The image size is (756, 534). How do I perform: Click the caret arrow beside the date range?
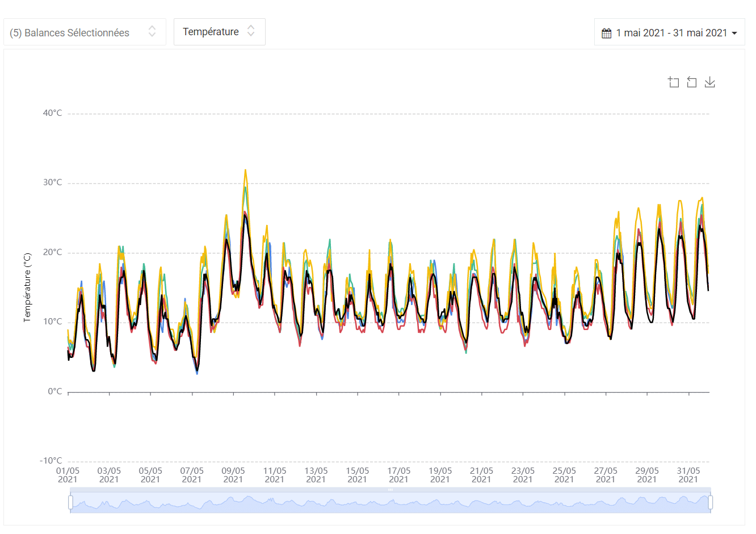click(x=734, y=33)
